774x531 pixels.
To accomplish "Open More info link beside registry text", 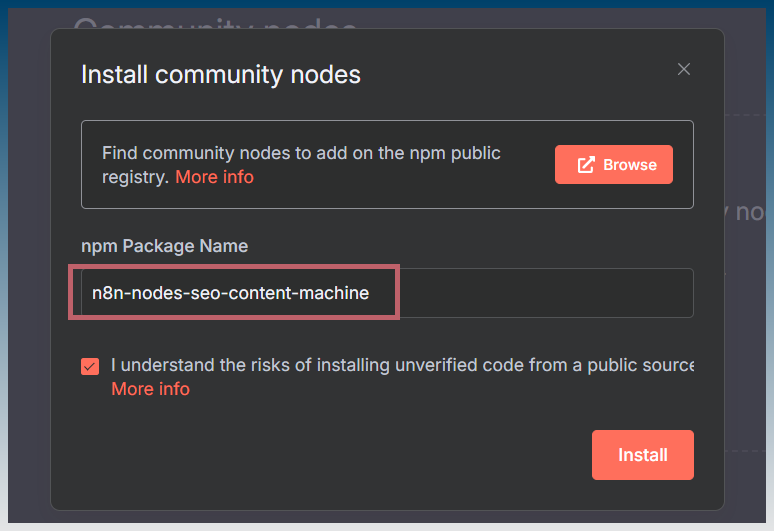I will [x=214, y=177].
